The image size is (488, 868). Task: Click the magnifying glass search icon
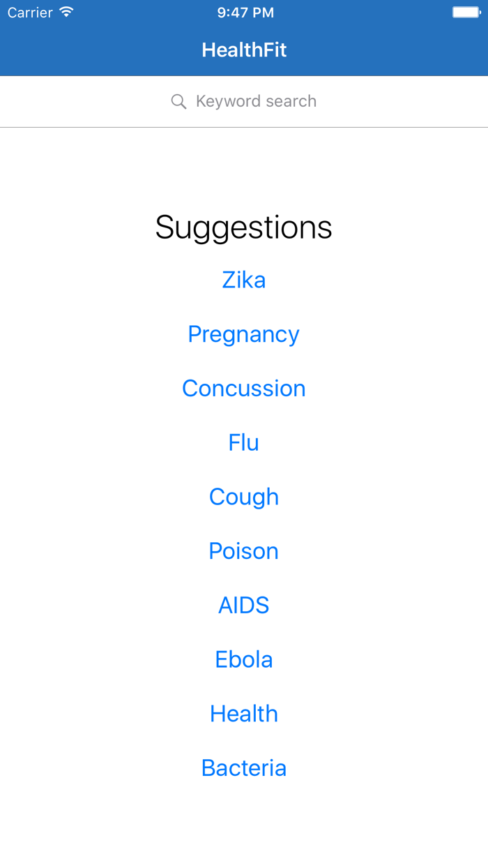(178, 102)
